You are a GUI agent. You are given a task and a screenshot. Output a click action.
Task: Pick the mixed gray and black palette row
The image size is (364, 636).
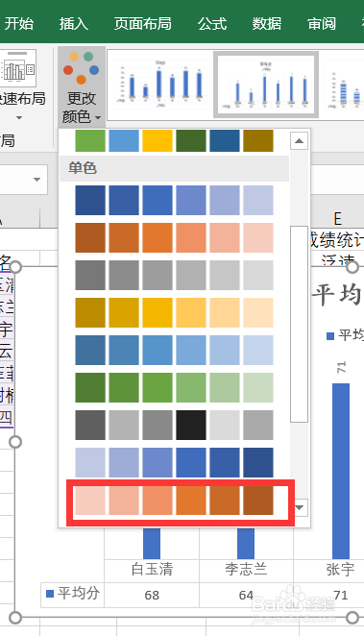174,425
